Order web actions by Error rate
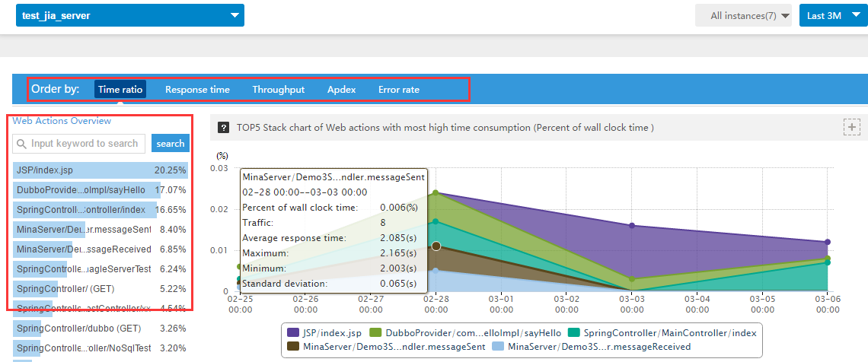Screen dimensions: 868x362 click(x=399, y=90)
